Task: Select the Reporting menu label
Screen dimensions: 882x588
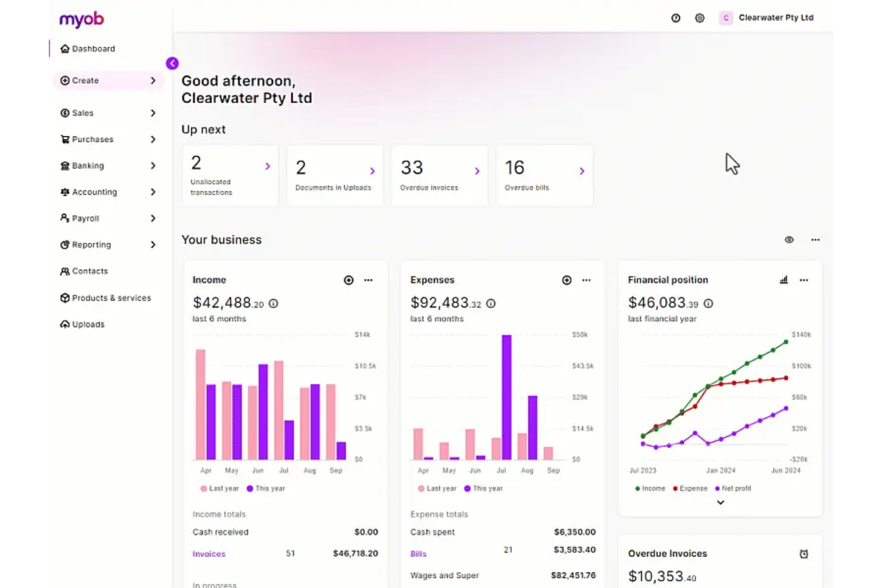Action: 91,245
